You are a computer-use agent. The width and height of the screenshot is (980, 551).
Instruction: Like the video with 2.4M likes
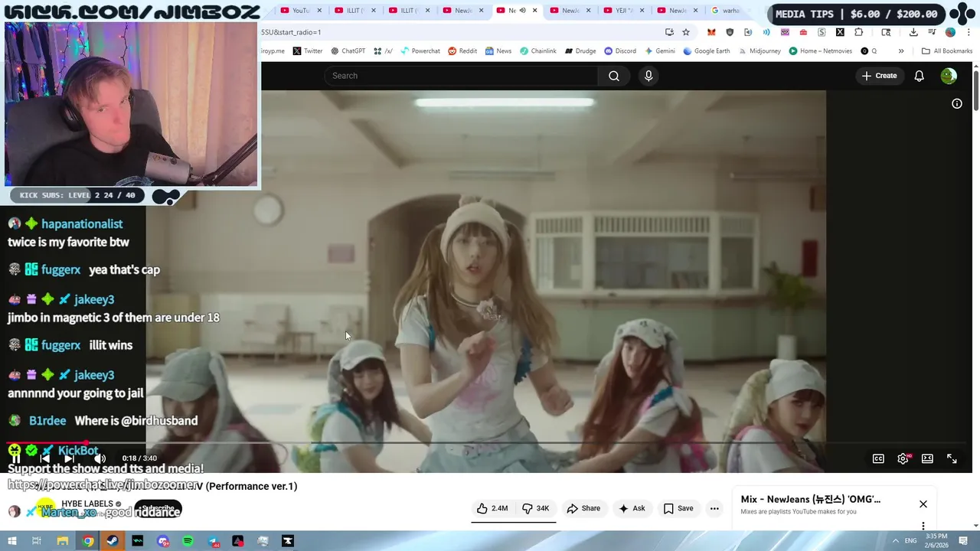pyautogui.click(x=492, y=508)
